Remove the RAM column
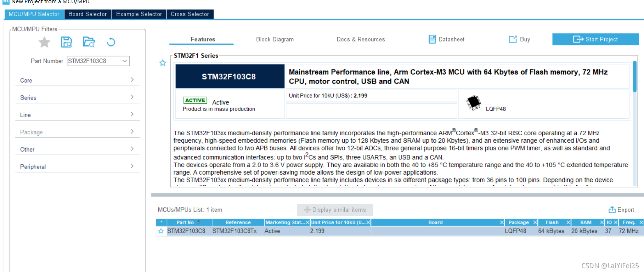Image resolution: width=644 pixels, height=272 pixels. [602, 222]
